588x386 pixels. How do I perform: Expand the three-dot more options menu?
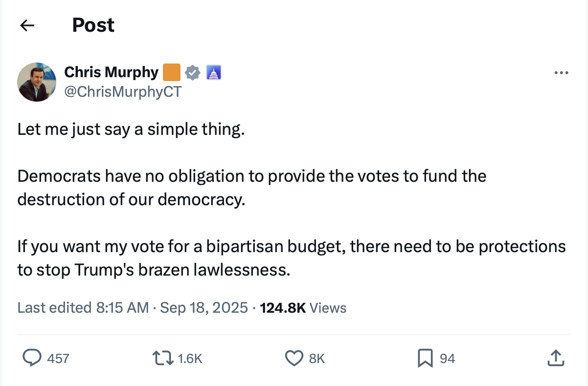[x=561, y=73]
